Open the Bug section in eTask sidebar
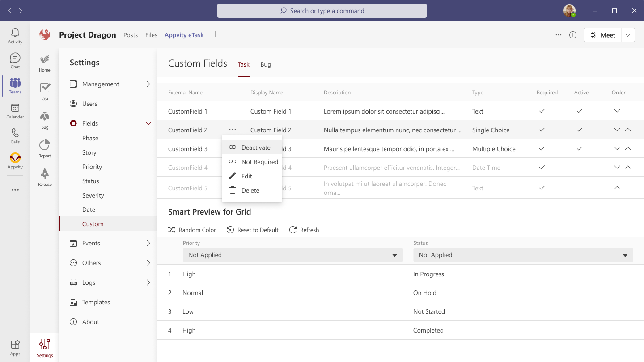This screenshot has height=362, width=644. 44,118
